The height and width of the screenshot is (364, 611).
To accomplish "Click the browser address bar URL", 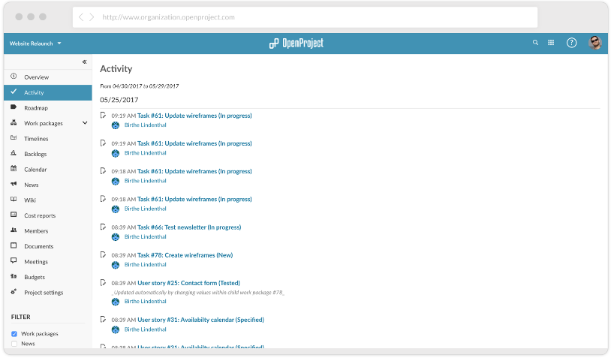I will tap(168, 17).
